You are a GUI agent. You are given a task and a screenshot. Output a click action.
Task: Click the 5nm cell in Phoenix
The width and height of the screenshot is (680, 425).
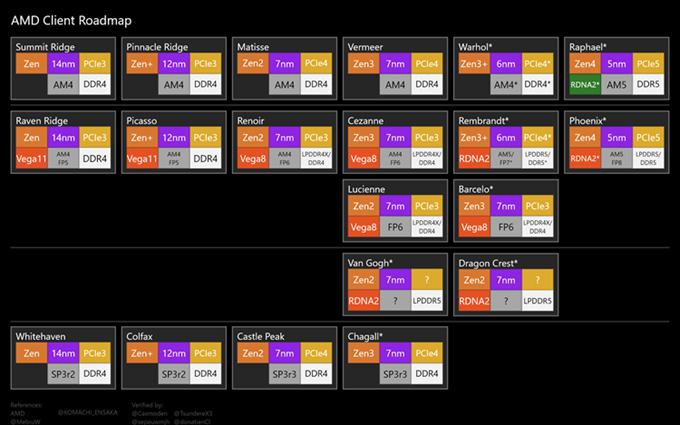coord(617,137)
